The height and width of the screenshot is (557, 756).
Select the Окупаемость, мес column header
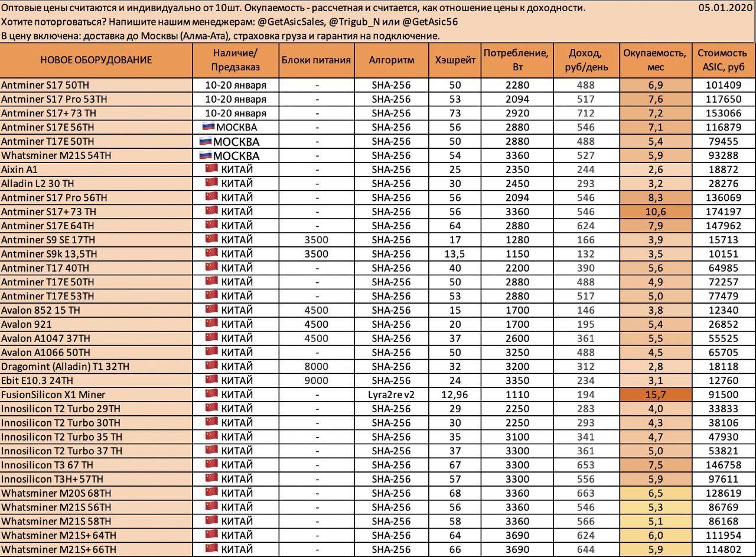[655, 60]
